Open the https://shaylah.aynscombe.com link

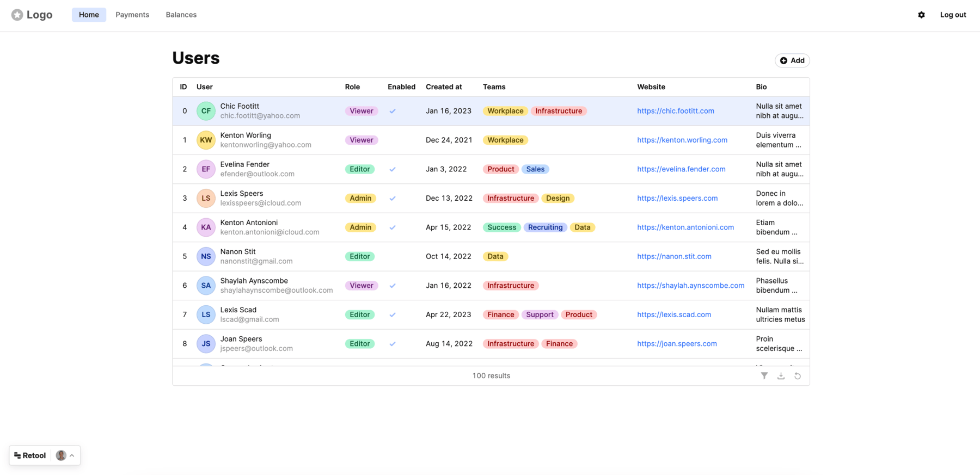(690, 286)
